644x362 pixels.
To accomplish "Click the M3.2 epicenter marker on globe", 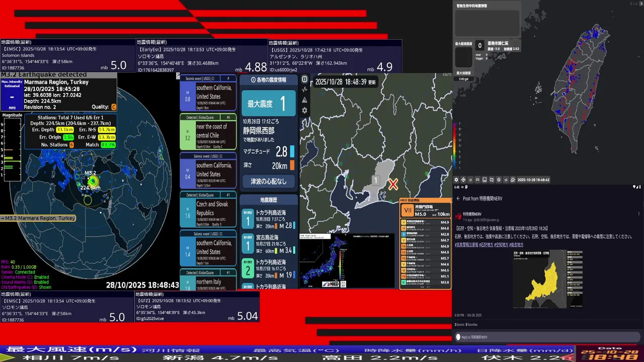I will pos(92,181).
